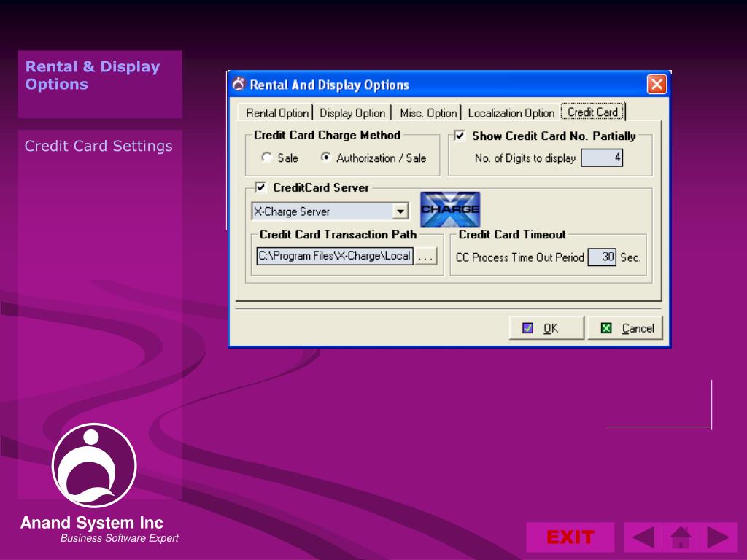747x560 pixels.
Task: Click the Business Software Expert tagline
Action: pos(119,538)
